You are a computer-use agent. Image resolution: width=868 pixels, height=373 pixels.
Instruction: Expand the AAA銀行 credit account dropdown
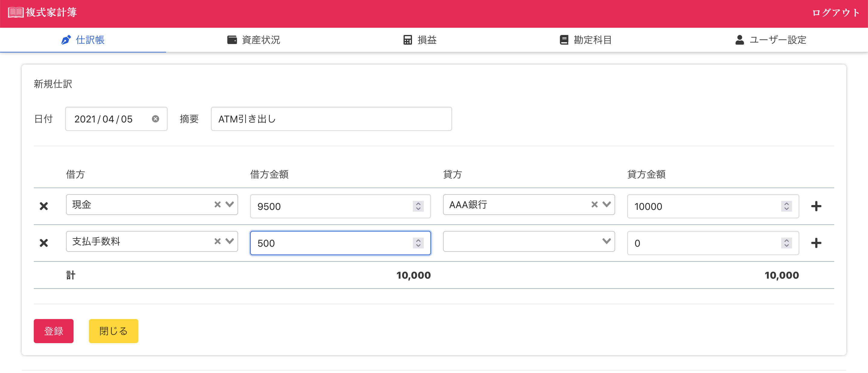click(606, 204)
